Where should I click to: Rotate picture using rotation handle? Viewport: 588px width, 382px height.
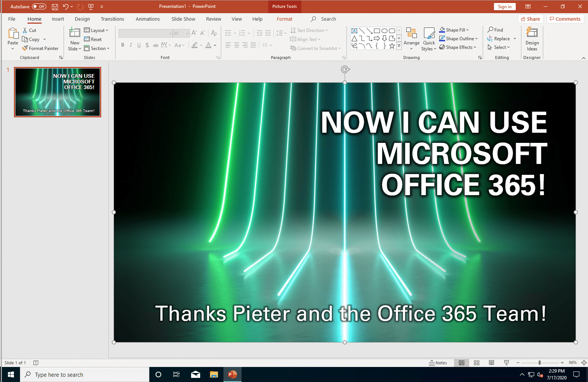coord(345,69)
